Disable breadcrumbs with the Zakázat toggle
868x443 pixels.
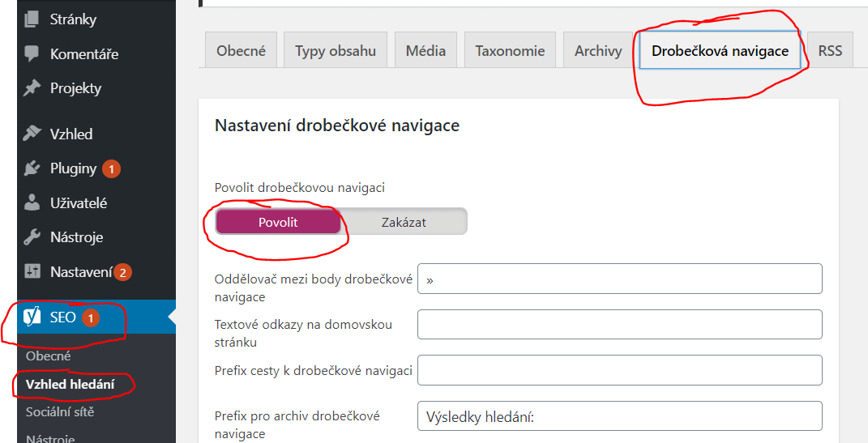404,222
